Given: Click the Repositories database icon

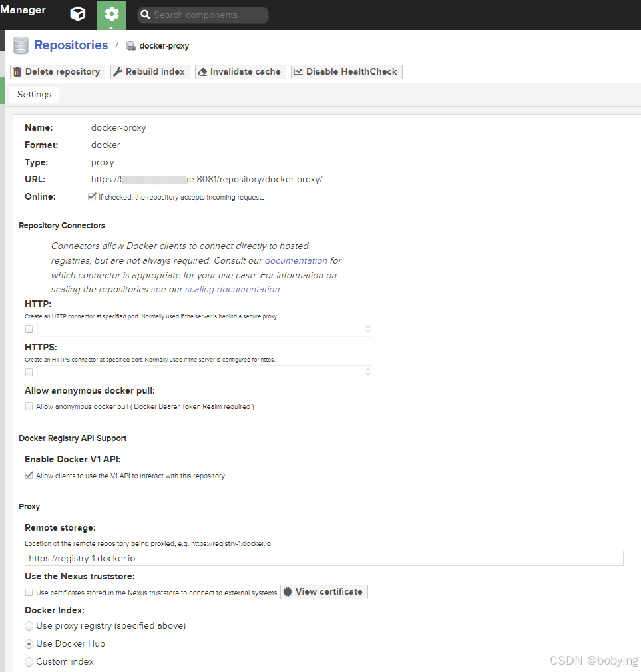Looking at the screenshot, I should pyautogui.click(x=21, y=45).
